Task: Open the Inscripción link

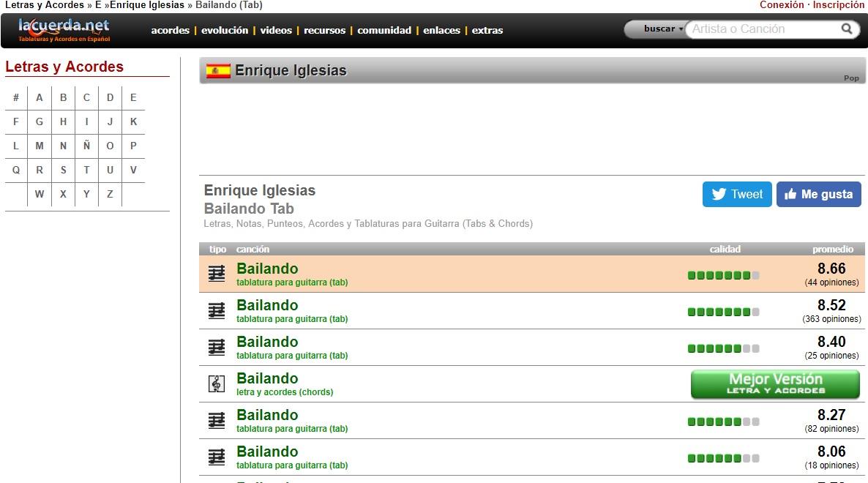Action: point(839,5)
